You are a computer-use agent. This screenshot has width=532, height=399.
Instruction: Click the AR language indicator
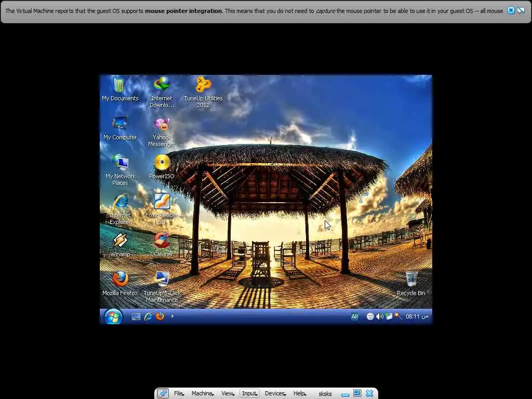[x=354, y=316]
